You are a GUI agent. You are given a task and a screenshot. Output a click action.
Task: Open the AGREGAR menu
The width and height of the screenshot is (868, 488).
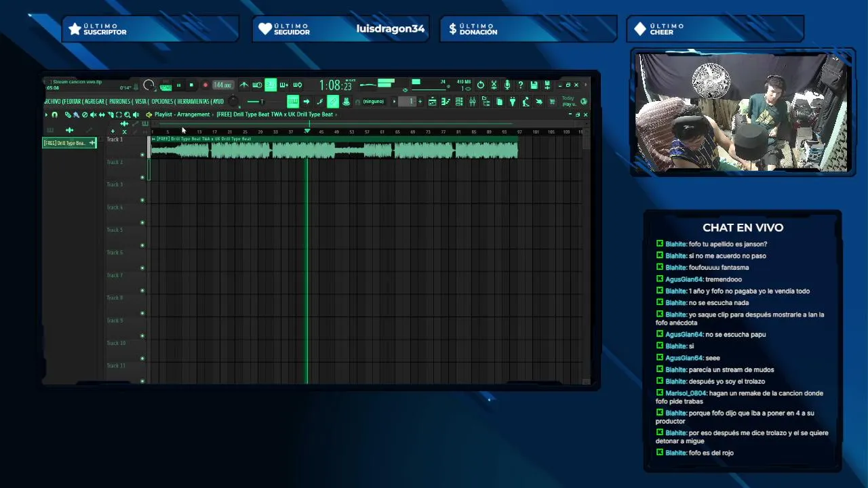point(94,102)
